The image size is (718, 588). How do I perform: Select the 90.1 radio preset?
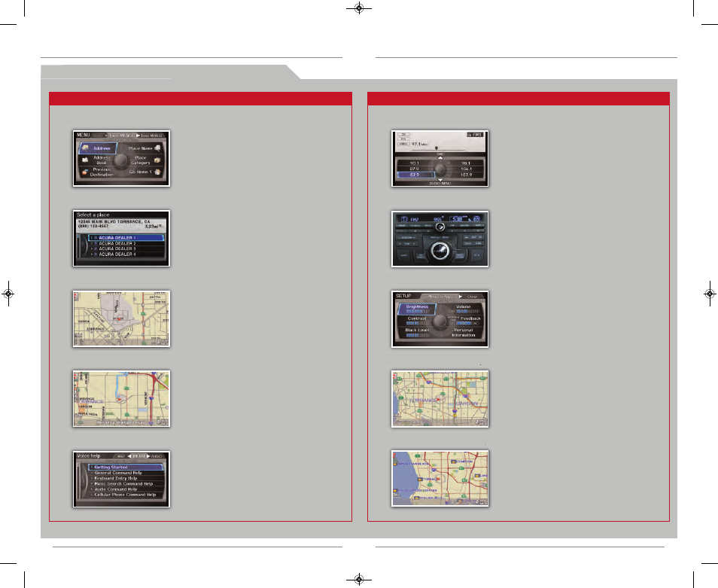coord(415,163)
